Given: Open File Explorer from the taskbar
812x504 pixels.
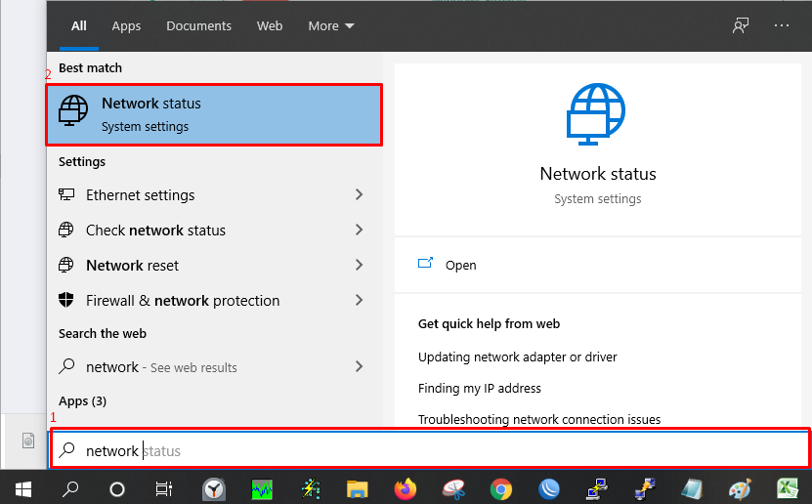Looking at the screenshot, I should 357,489.
